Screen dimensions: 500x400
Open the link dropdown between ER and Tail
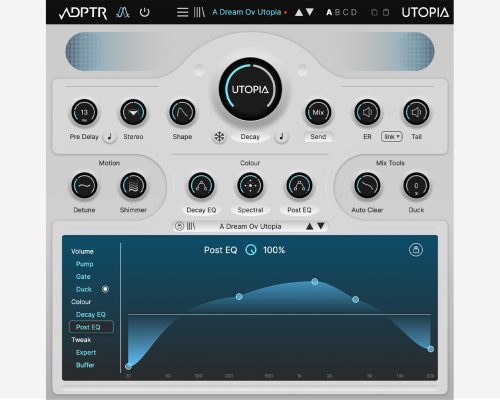tap(392, 137)
